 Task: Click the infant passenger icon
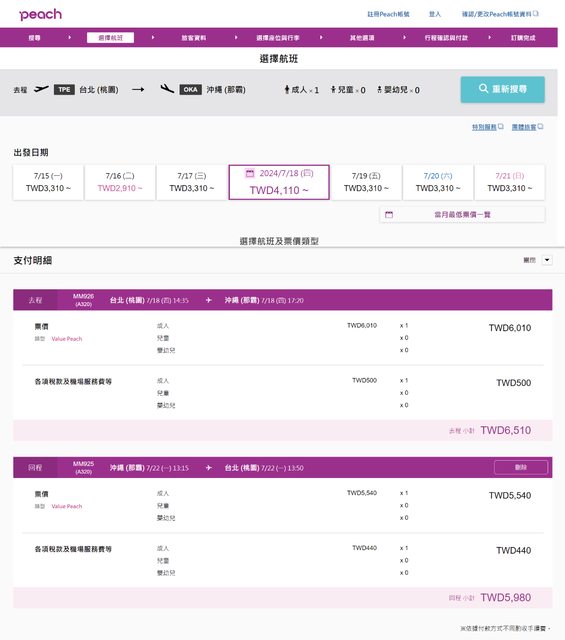click(379, 89)
